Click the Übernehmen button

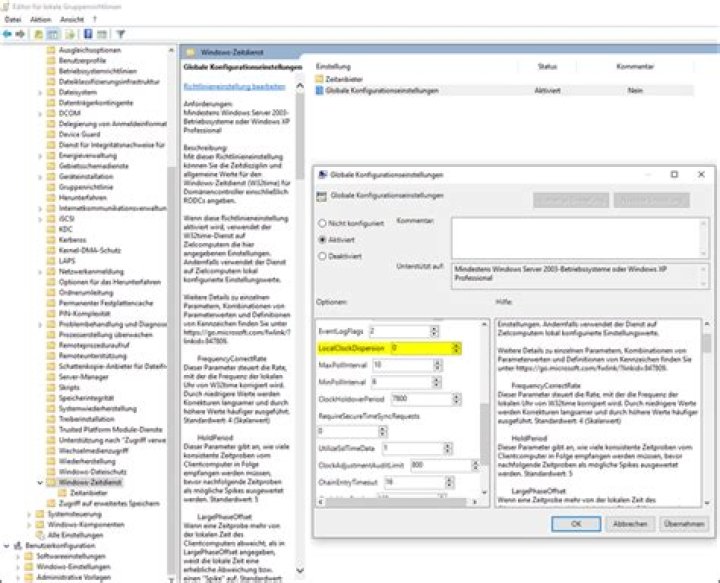pyautogui.click(x=684, y=524)
